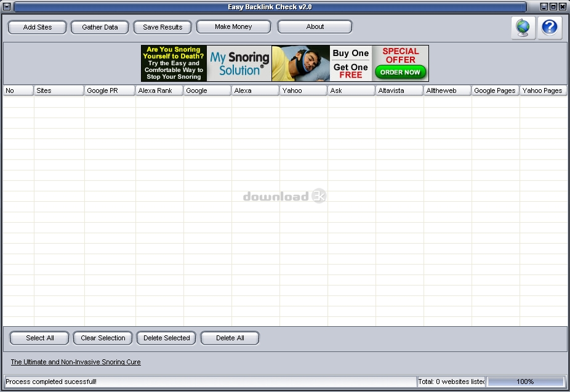Open help with the question mark icon
The width and height of the screenshot is (570, 392).
[x=550, y=28]
